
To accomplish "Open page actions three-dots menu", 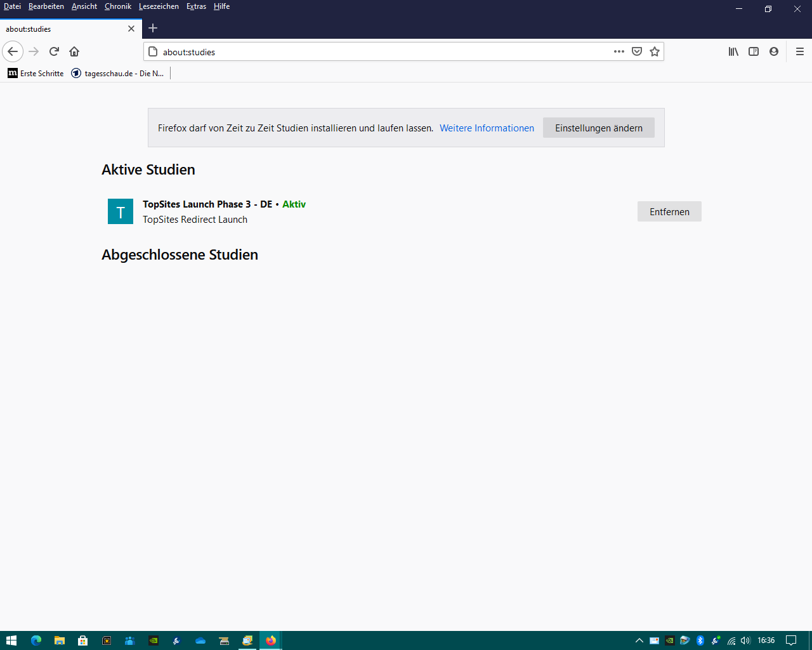I will [x=619, y=51].
